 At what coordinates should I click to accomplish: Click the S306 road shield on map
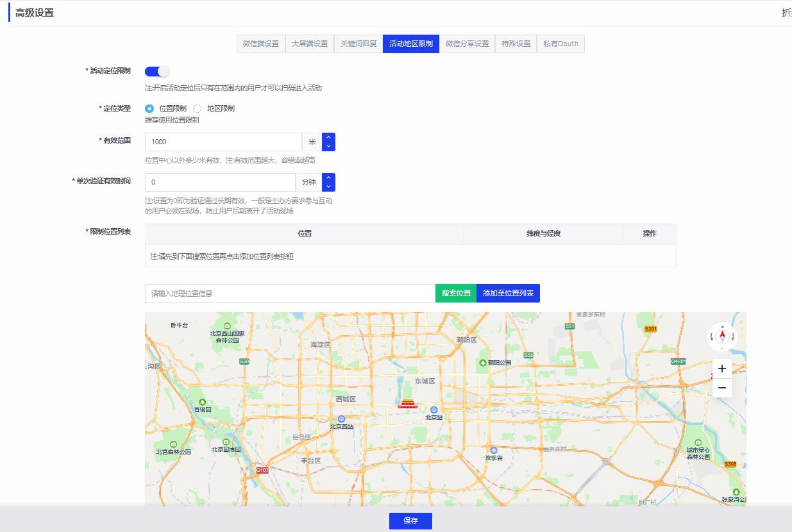pos(730,464)
